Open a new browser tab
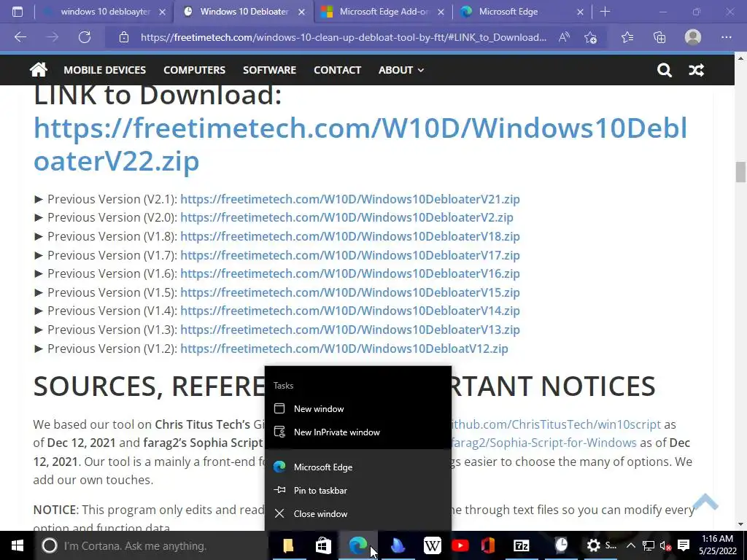This screenshot has width=747, height=560. click(605, 12)
